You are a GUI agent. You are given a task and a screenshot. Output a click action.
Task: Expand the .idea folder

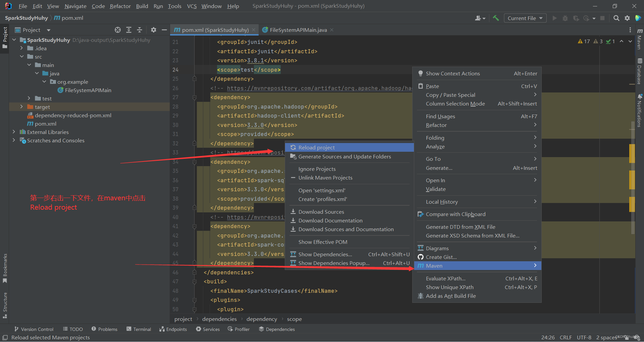pos(21,48)
